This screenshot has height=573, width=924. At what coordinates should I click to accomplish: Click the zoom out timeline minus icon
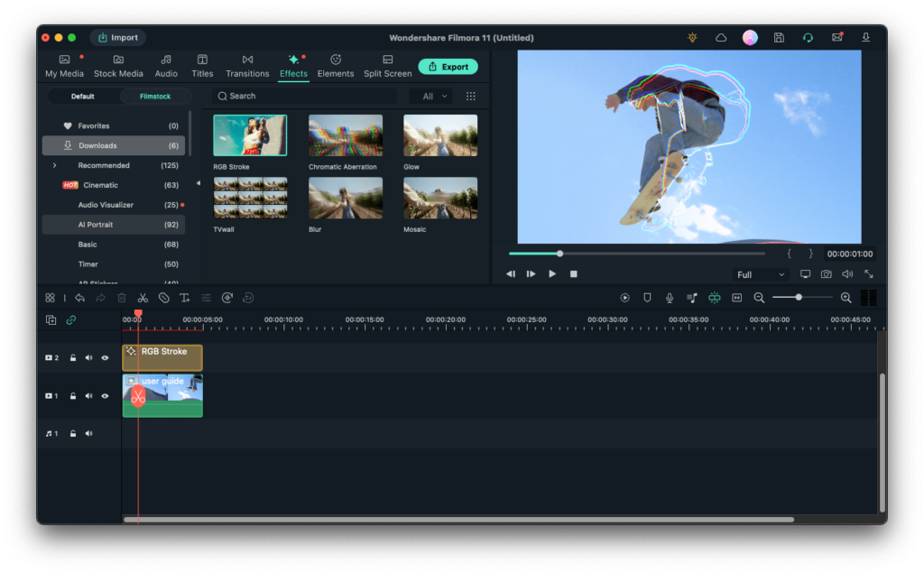pyautogui.click(x=759, y=298)
